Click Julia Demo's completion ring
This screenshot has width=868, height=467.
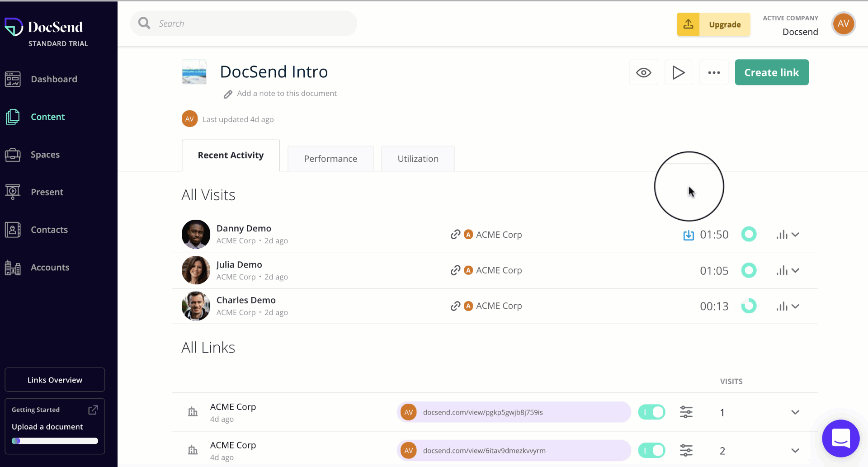coord(749,270)
